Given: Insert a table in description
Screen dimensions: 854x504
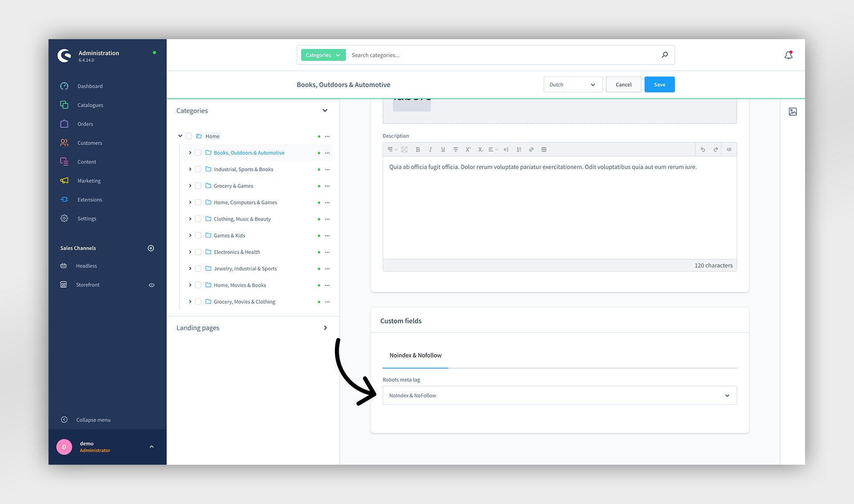Looking at the screenshot, I should coord(544,149).
